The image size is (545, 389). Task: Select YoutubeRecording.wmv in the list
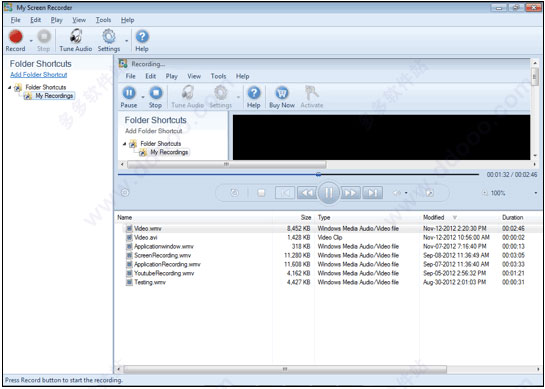164,274
